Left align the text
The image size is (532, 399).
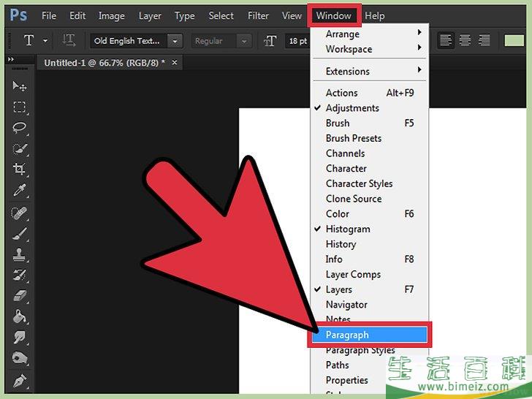click(x=446, y=40)
